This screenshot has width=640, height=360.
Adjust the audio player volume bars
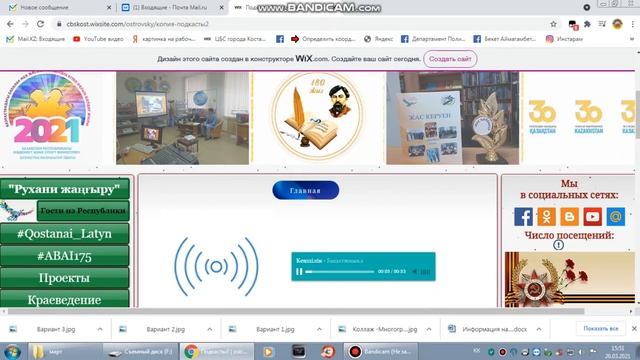pos(425,271)
